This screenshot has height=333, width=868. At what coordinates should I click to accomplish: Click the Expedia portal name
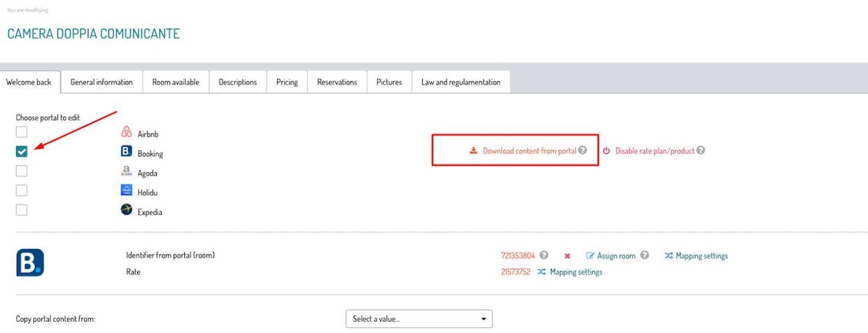(150, 212)
